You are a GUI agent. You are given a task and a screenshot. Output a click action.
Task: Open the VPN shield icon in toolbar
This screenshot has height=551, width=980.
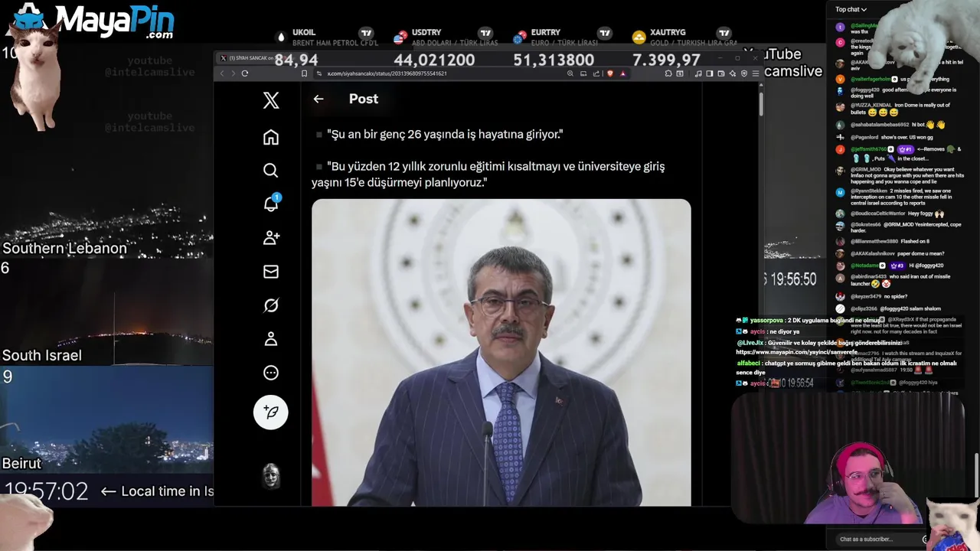click(744, 73)
